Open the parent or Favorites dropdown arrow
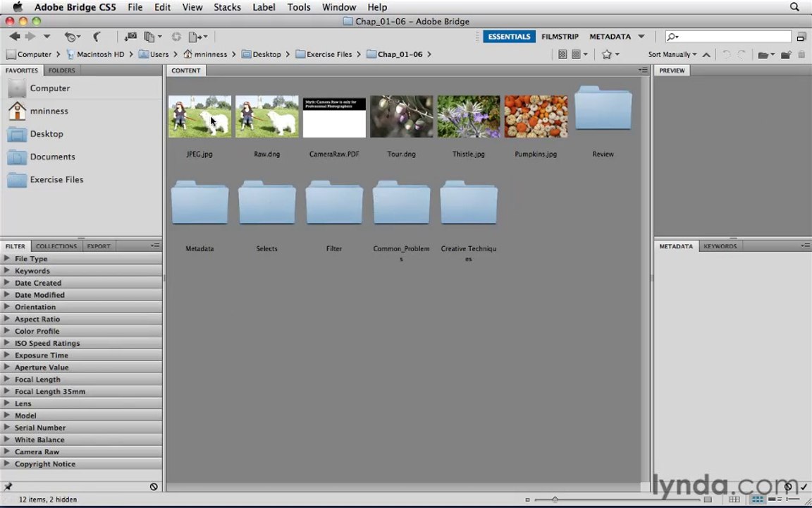This screenshot has width=812, height=508. (47, 36)
